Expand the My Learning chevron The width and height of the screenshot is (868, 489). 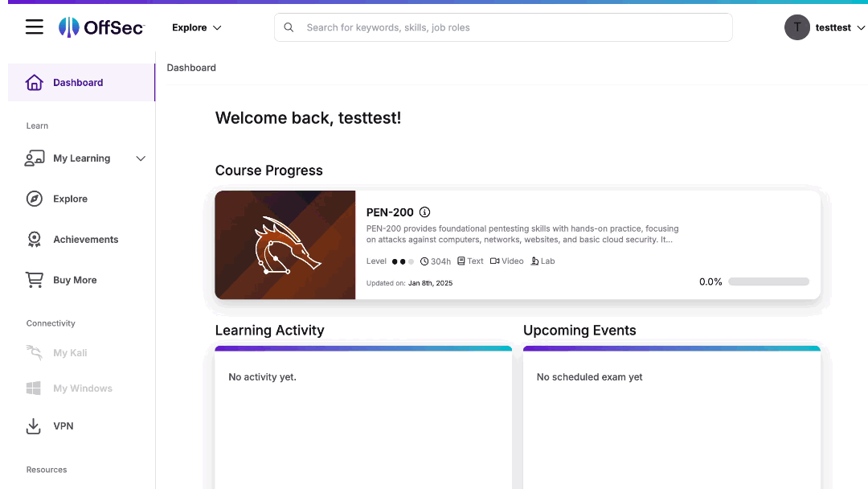tap(141, 158)
